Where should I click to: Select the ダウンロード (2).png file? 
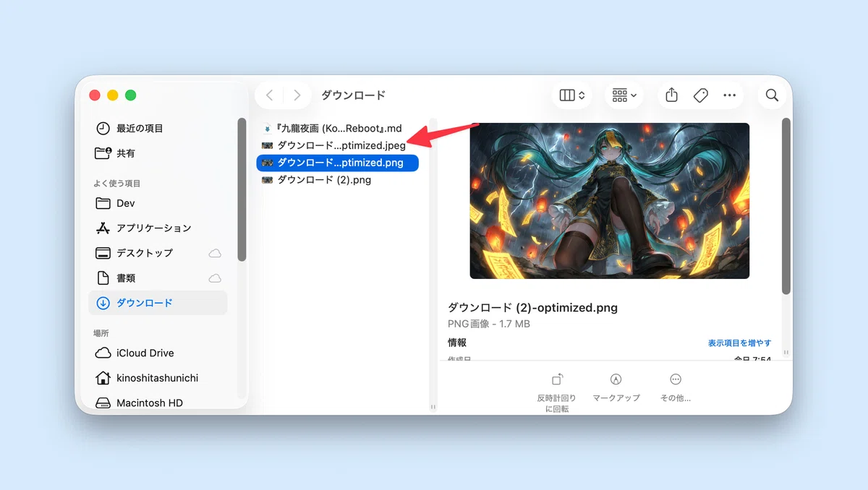point(338,180)
